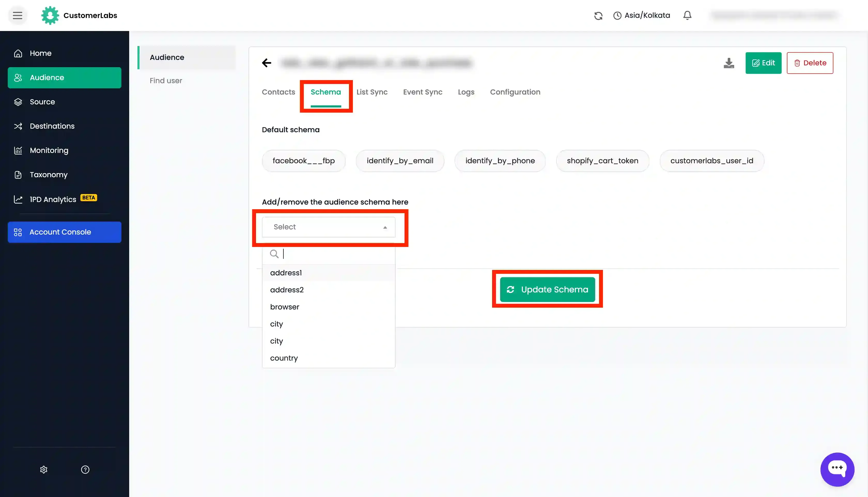Open the chat support bubble
The image size is (868, 497).
(837, 469)
